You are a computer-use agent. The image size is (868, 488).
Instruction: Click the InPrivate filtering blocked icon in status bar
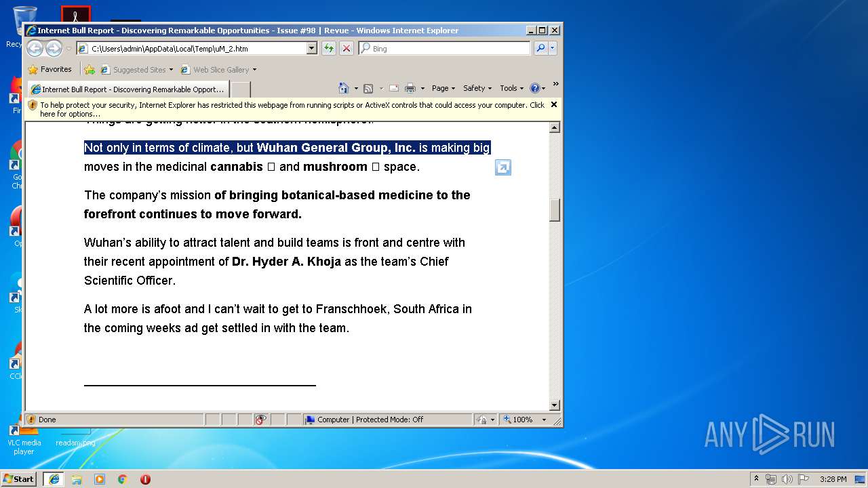[261, 420]
